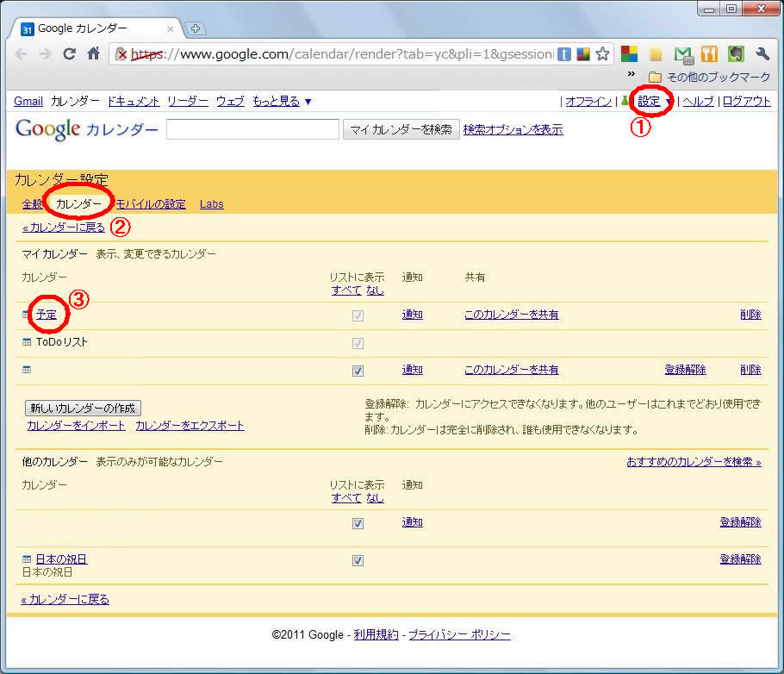Click the Evernote elephant extension icon

pyautogui.click(x=736, y=53)
